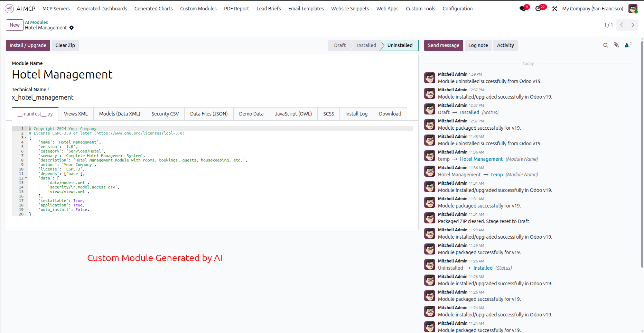Image resolution: width=644 pixels, height=333 pixels.
Task: Open the conversations chat bubble icon
Action: 523,9
